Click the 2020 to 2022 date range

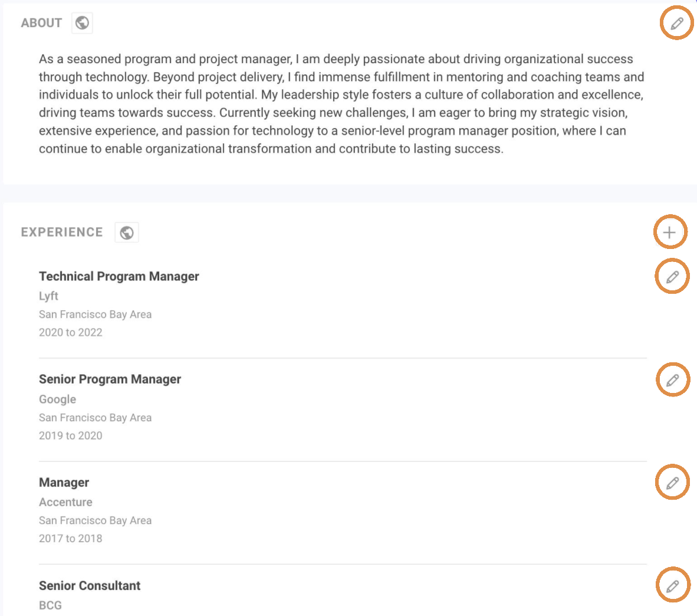71,332
